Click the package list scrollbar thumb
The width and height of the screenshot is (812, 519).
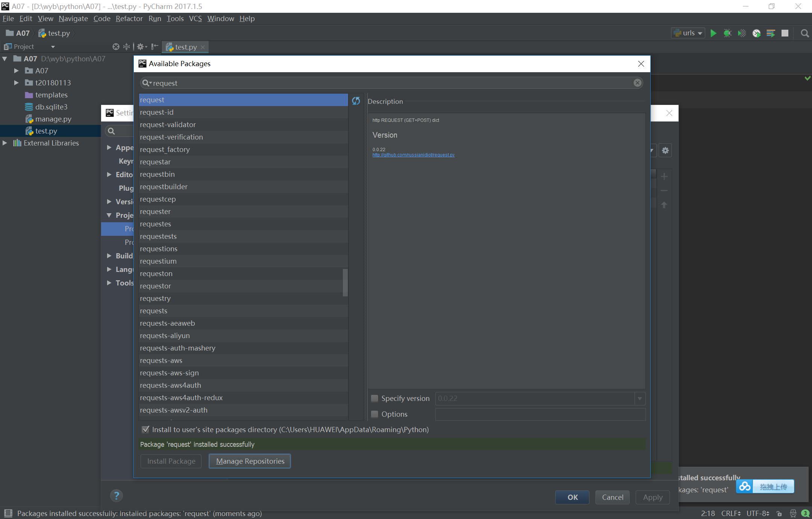(345, 282)
